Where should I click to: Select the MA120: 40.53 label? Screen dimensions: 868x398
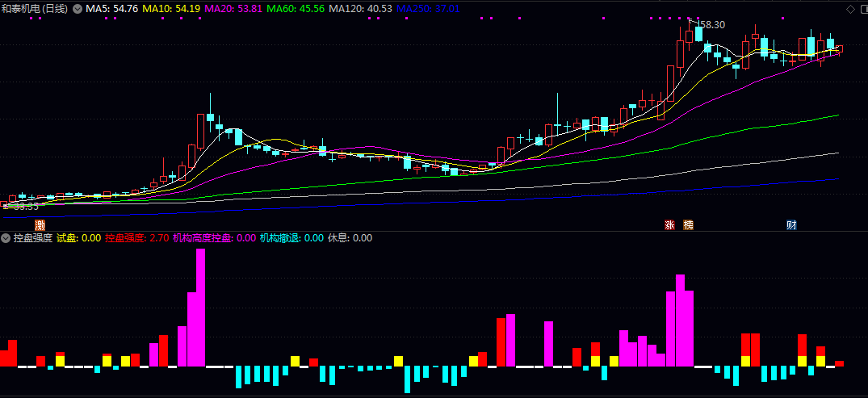coord(360,9)
